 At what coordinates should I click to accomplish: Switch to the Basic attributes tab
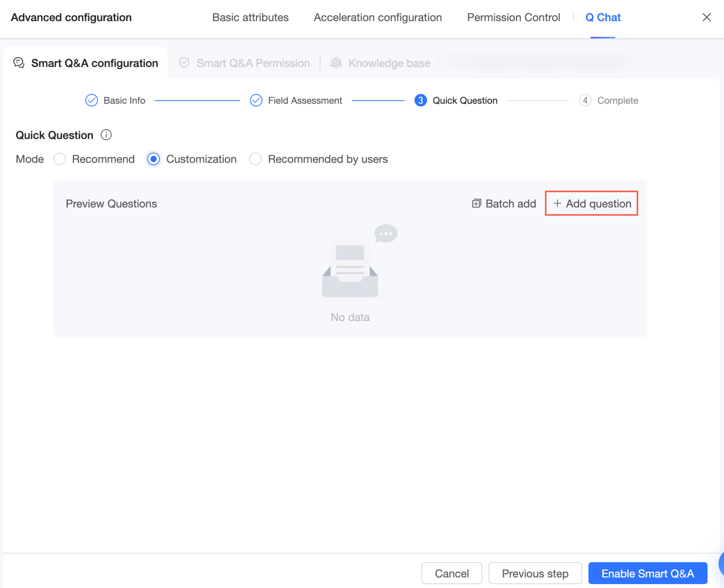tap(250, 17)
